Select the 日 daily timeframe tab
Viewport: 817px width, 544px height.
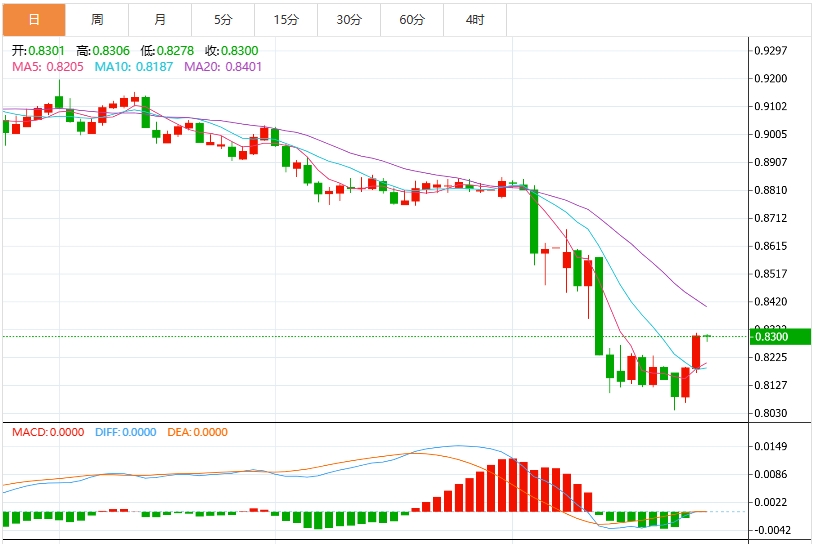tap(34, 20)
